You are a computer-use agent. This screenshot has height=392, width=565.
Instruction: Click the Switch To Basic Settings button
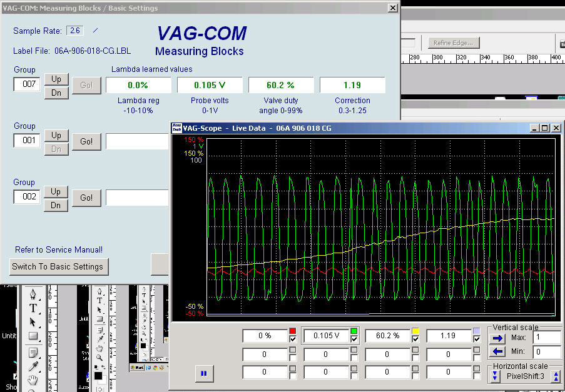pyautogui.click(x=59, y=267)
